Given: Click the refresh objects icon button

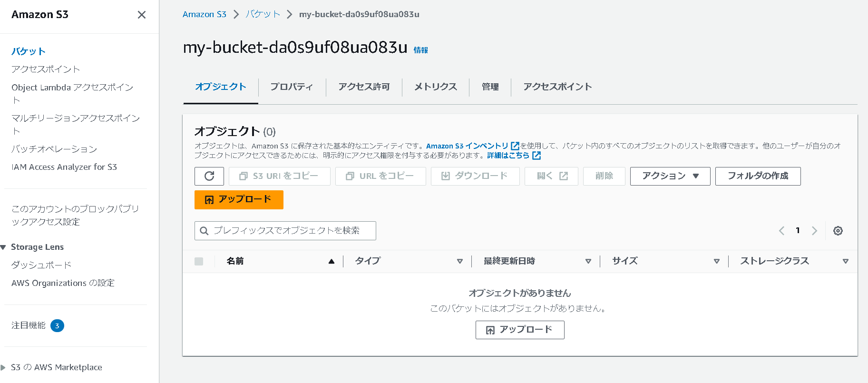Looking at the screenshot, I should click(209, 176).
